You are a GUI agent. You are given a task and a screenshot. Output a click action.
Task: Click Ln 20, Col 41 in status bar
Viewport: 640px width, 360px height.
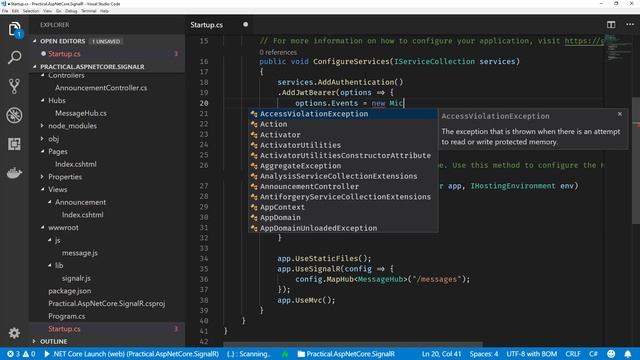(x=441, y=354)
